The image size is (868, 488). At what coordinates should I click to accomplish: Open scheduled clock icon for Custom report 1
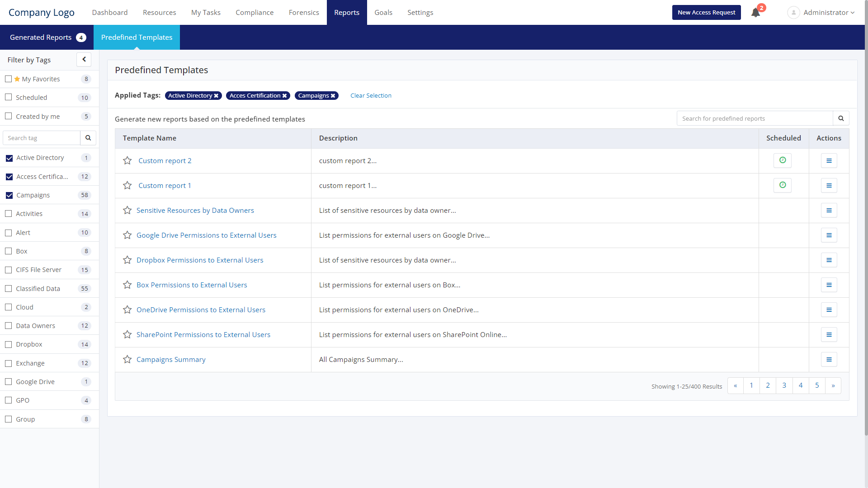782,185
